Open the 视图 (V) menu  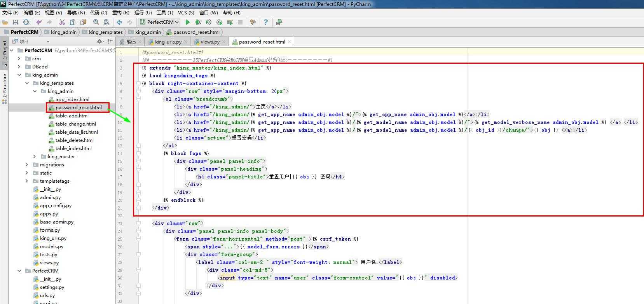coord(53,13)
